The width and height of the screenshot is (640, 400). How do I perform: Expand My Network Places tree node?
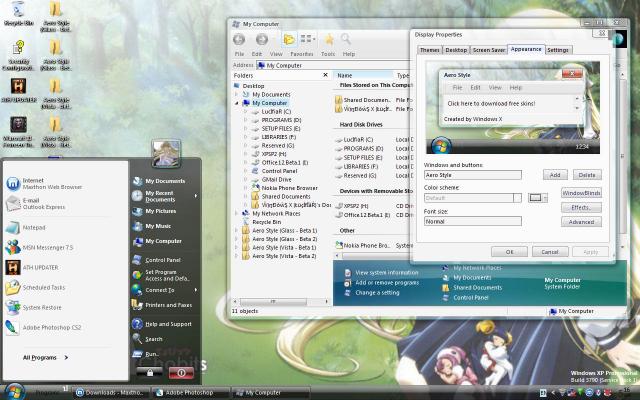click(x=236, y=213)
